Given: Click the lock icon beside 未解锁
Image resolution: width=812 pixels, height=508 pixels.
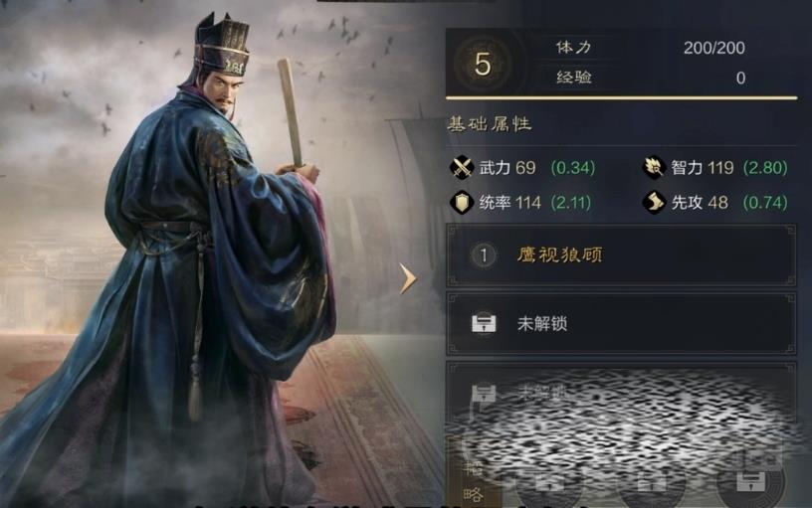Looking at the screenshot, I should pos(484,324).
